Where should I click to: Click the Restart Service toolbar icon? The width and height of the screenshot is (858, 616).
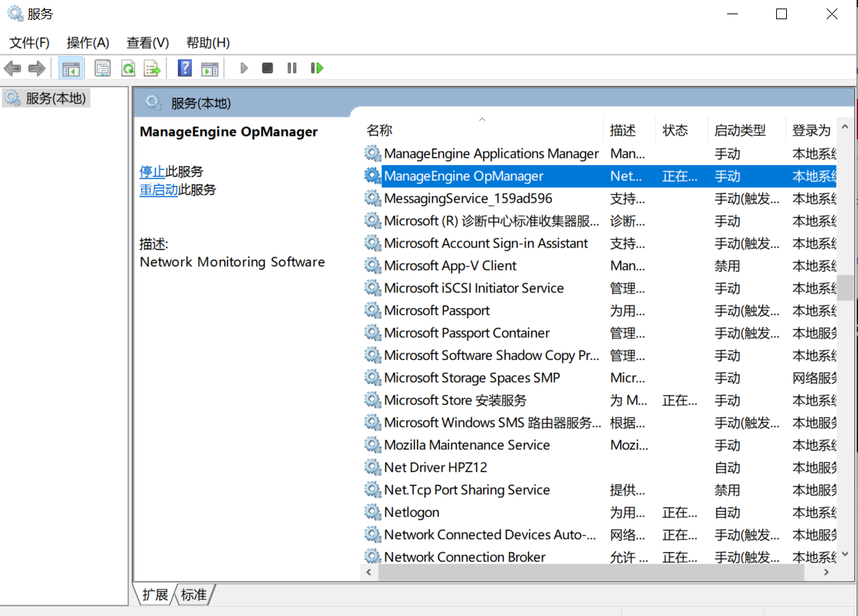[x=317, y=68]
